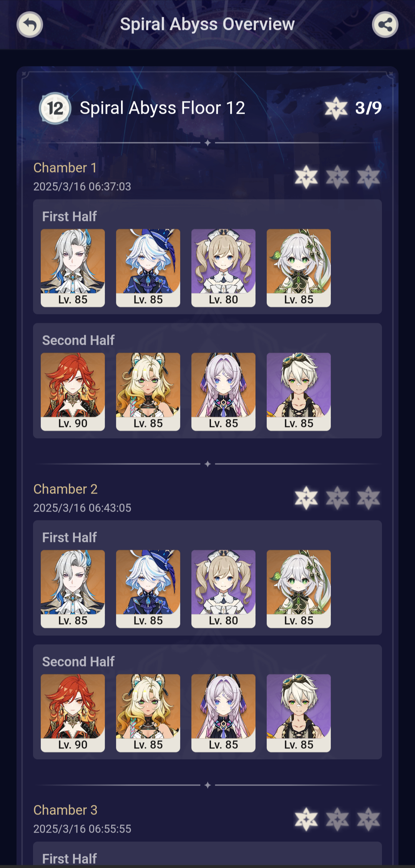
Task: Open Chamber 2 Second Half pink-haired Lv. 85 character
Action: (223, 713)
